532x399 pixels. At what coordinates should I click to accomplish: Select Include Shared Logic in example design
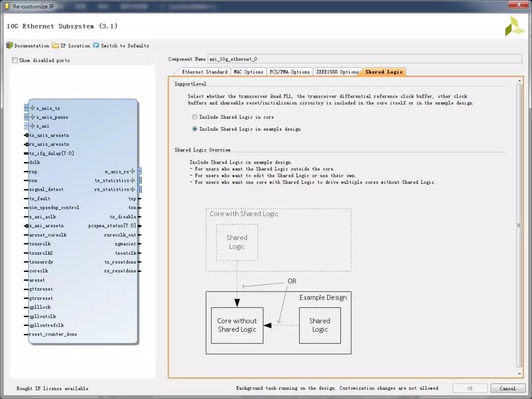pyautogui.click(x=195, y=129)
